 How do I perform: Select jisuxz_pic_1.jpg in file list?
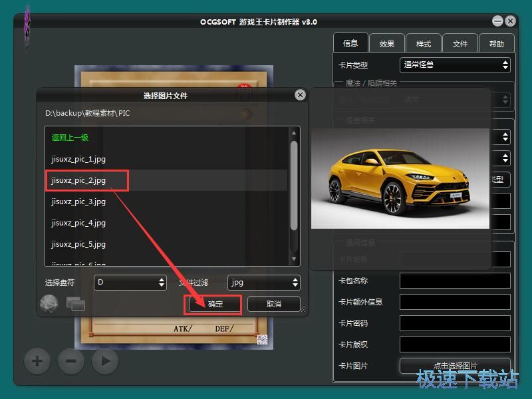[x=166, y=159]
